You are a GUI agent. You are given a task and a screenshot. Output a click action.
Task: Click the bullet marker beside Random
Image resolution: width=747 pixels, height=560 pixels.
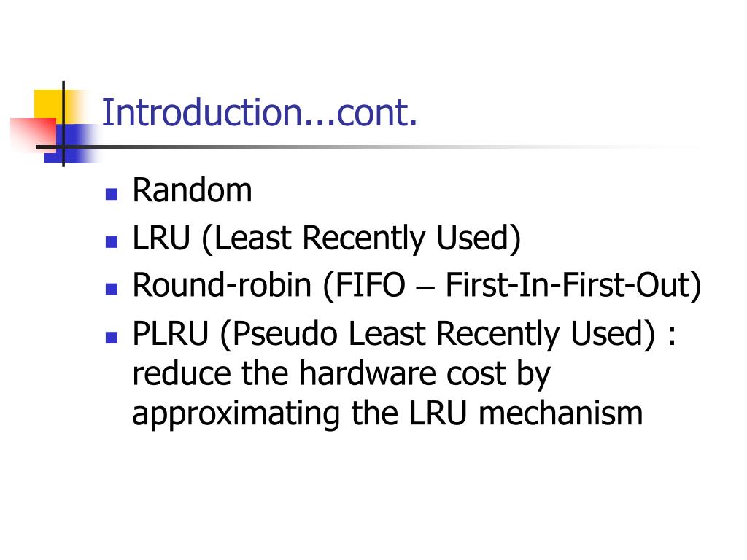[x=112, y=194]
